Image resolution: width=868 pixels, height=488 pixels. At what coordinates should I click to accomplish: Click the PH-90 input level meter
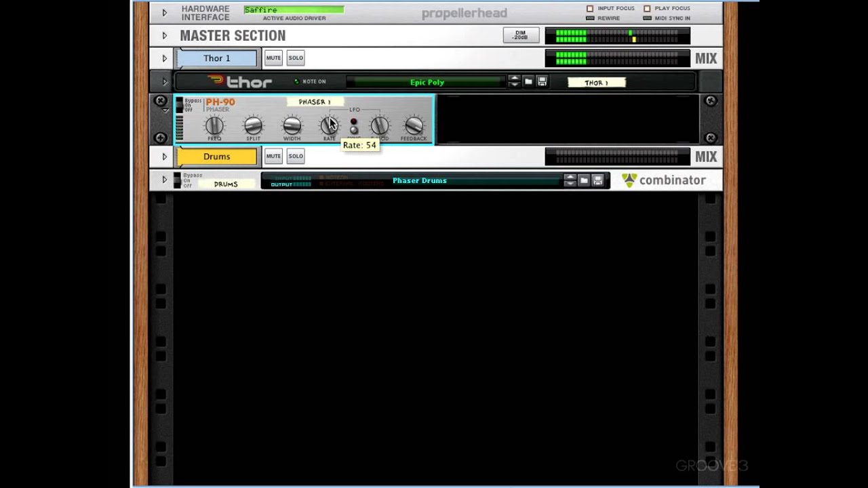[x=180, y=127]
